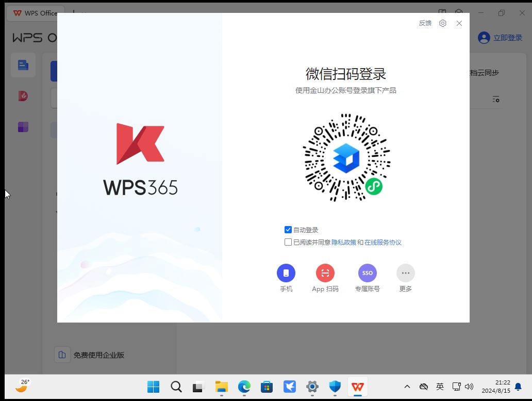Open the App 扫码 login option

[x=325, y=273]
